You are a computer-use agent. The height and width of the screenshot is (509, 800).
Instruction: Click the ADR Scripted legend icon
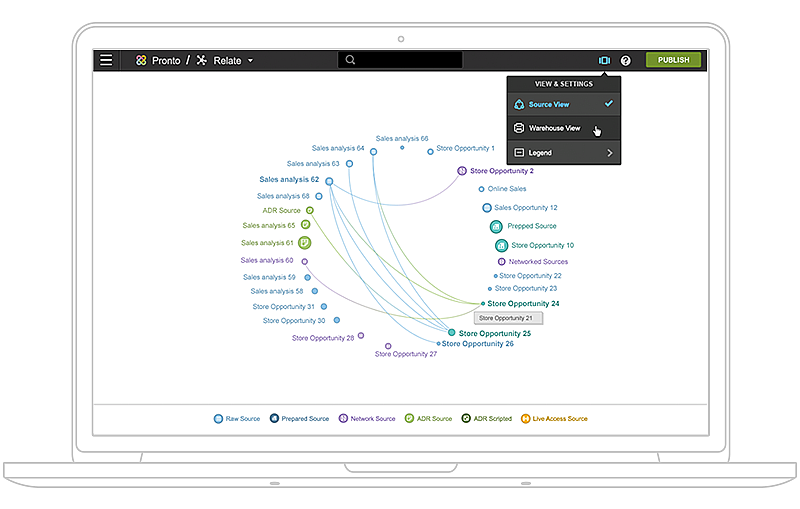466,418
